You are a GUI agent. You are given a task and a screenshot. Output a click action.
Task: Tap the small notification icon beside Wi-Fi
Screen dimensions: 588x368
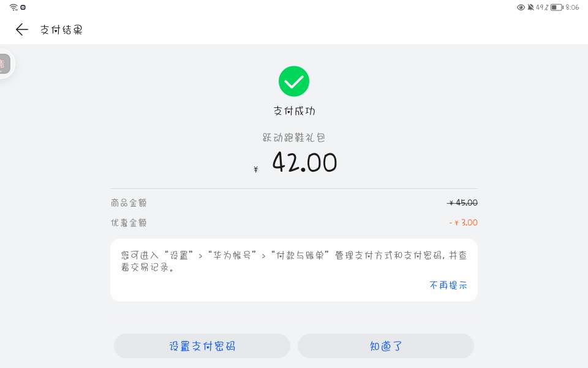23,7
